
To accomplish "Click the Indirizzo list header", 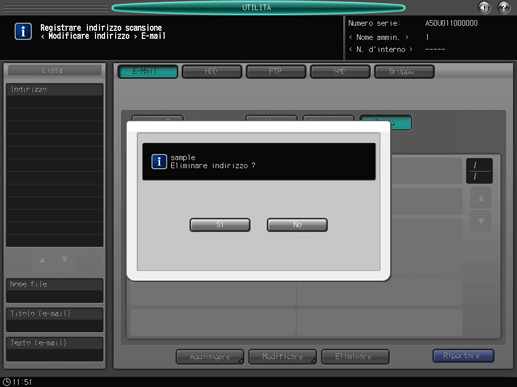I will (x=54, y=89).
